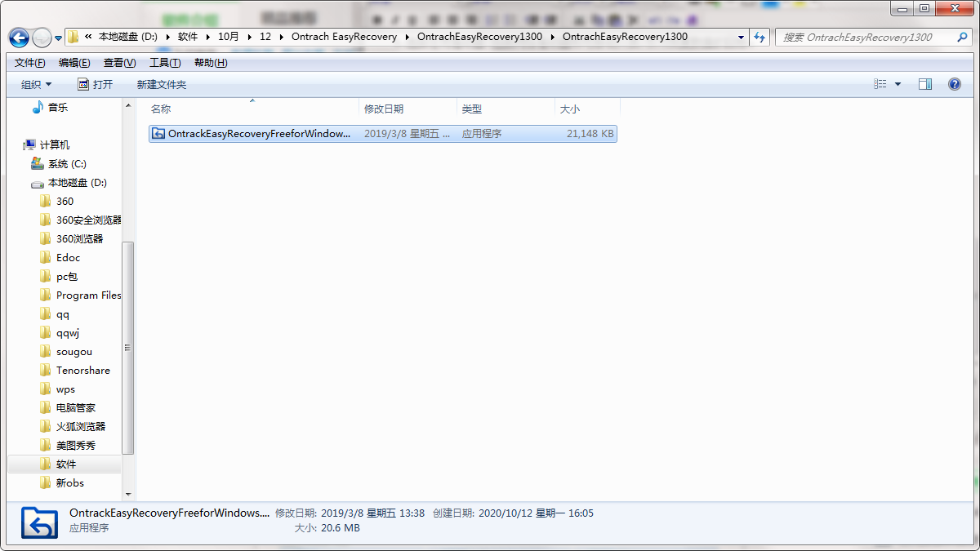Click the 音乐 music note icon

(38, 107)
